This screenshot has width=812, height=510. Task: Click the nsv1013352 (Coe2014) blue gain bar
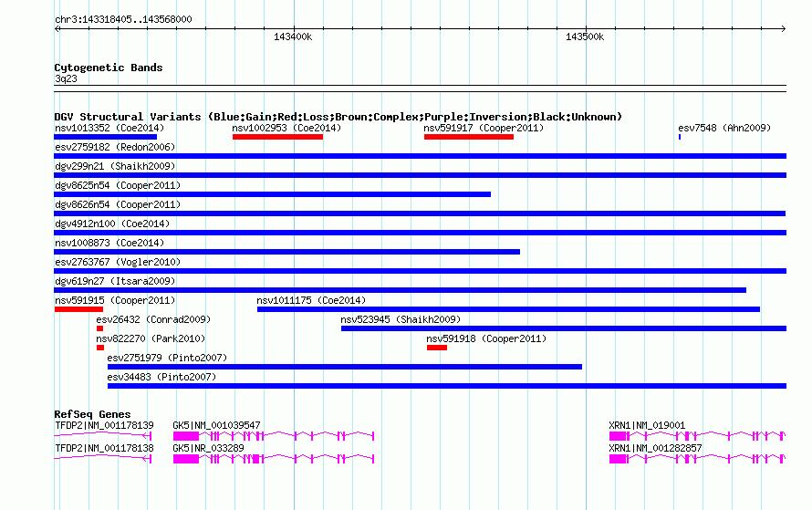105,137
